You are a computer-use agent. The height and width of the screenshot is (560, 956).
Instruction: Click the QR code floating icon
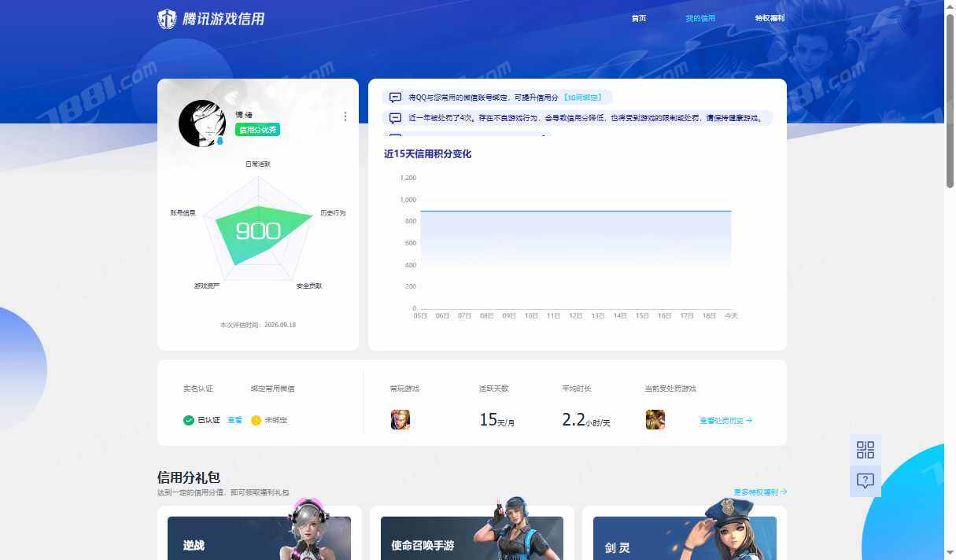tap(866, 450)
